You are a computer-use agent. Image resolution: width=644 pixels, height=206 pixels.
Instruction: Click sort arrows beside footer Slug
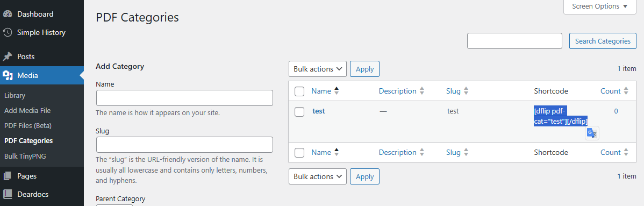pyautogui.click(x=466, y=153)
